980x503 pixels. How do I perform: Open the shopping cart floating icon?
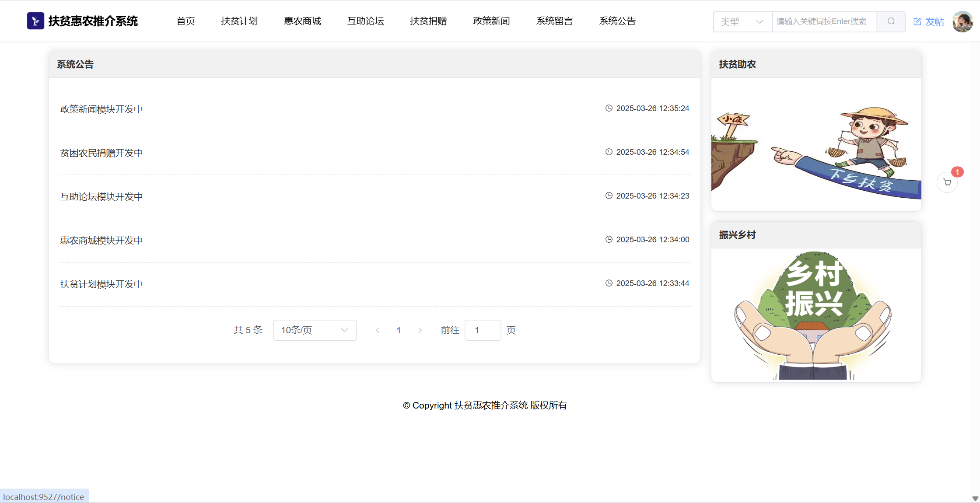click(x=947, y=183)
